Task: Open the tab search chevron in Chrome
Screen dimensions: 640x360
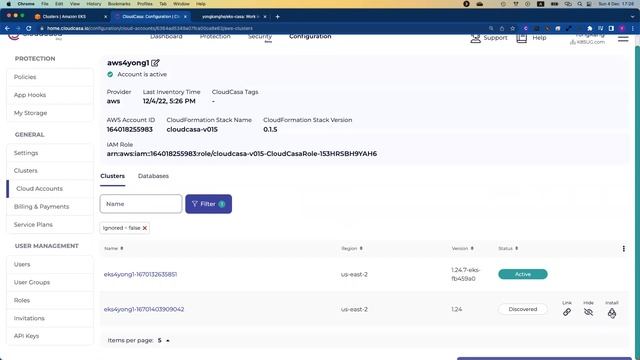Action: pyautogui.click(x=633, y=17)
